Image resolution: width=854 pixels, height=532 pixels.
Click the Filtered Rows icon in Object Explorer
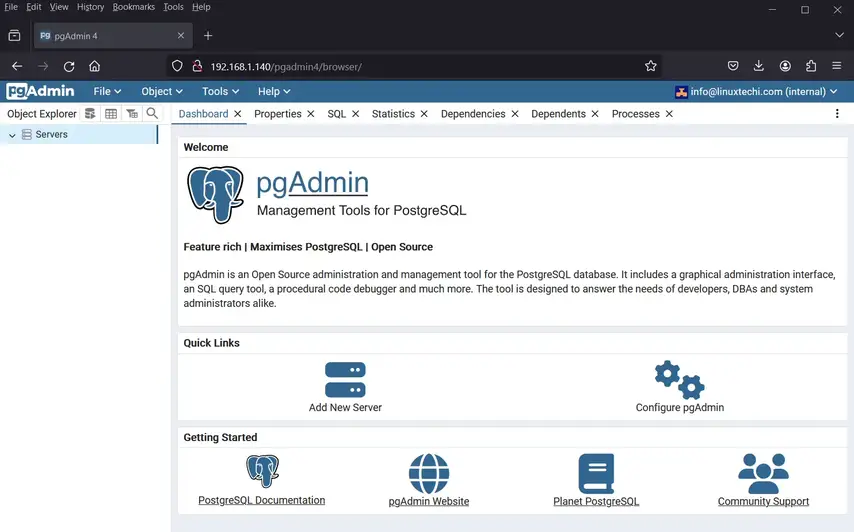tap(132, 114)
